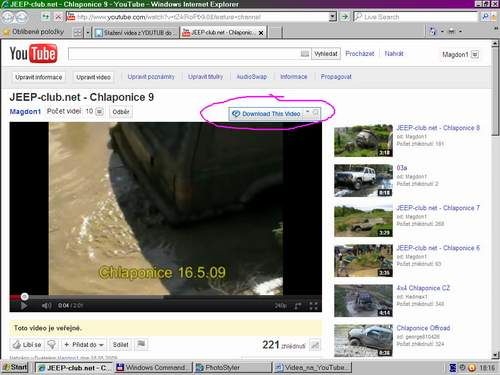The width and height of the screenshot is (500, 375).
Task: Enter fullscreen mode in the video player
Action: (313, 306)
